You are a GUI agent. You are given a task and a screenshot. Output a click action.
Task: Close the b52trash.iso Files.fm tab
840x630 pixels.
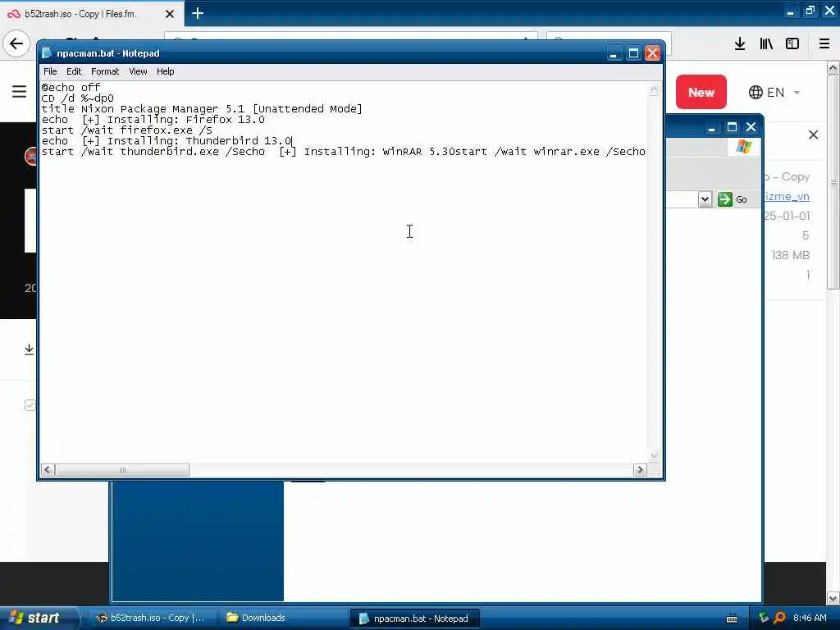tap(169, 14)
